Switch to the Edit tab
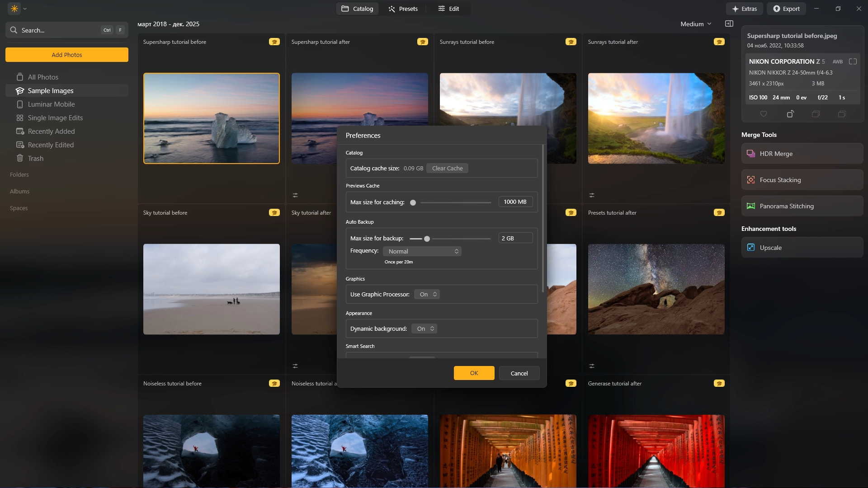 tap(448, 9)
